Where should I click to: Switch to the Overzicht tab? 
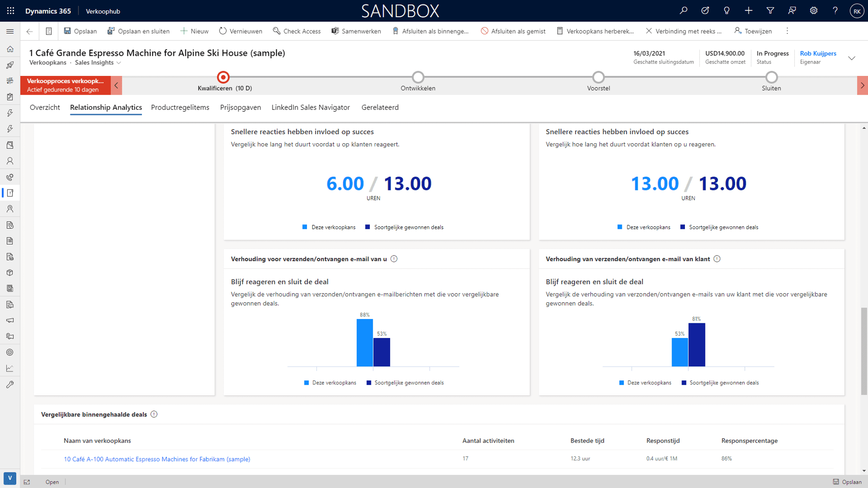tap(45, 107)
